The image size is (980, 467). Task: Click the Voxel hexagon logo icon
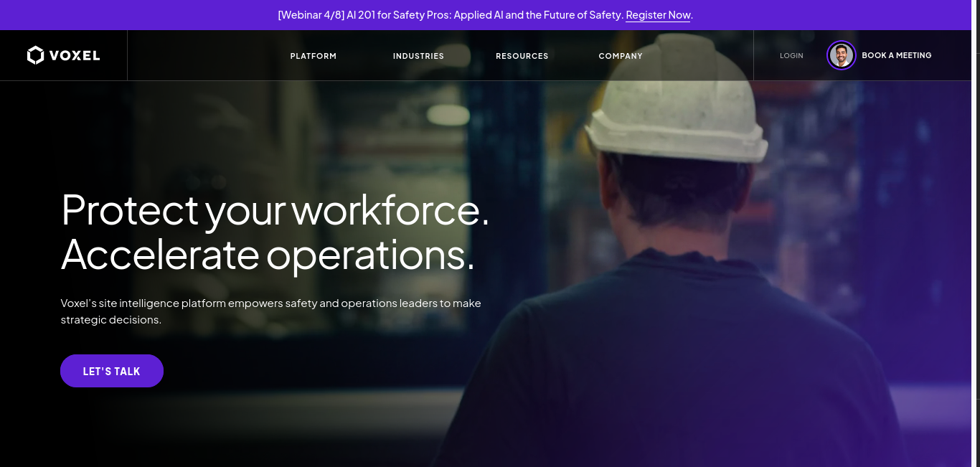coord(36,55)
